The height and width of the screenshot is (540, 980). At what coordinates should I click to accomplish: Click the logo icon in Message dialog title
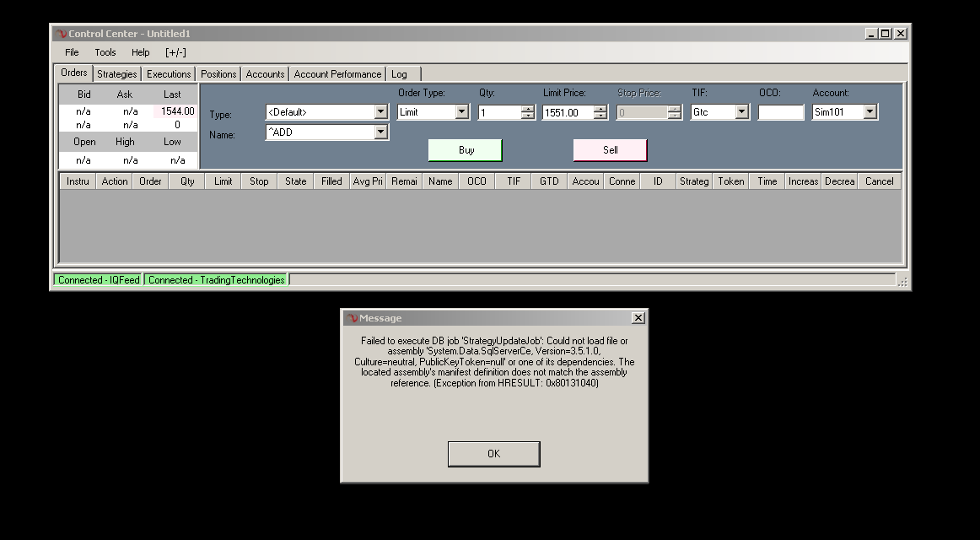click(353, 318)
